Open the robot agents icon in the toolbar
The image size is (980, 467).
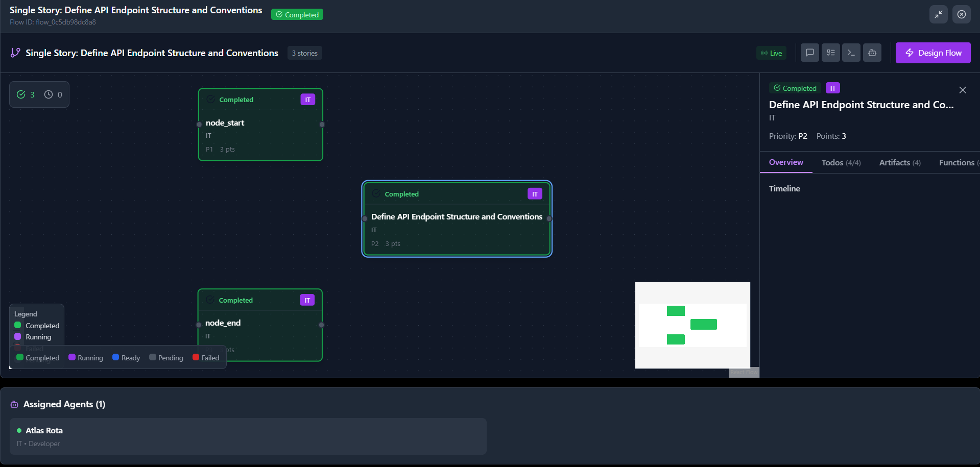click(872, 53)
